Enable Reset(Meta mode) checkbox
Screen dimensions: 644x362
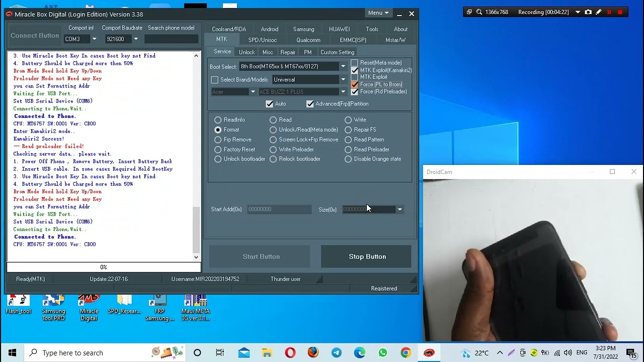(x=355, y=63)
